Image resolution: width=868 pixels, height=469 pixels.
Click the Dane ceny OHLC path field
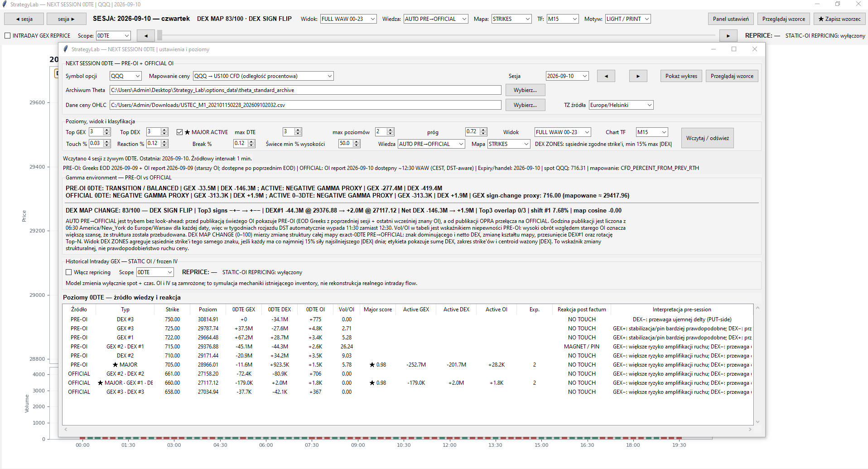pyautogui.click(x=305, y=105)
